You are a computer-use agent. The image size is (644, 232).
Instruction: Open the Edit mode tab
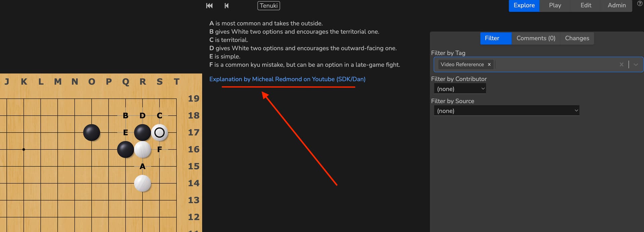pyautogui.click(x=586, y=5)
